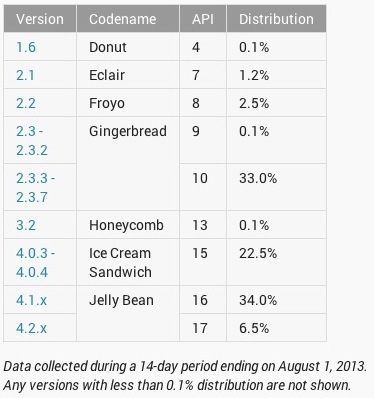Open the 2.3.3 - 2.3.7 version link
This screenshot has height=398, width=374.
pyautogui.click(x=36, y=187)
